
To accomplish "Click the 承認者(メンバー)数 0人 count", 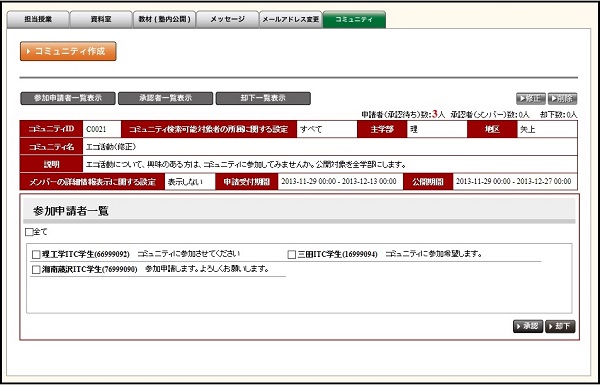I will pos(490,114).
